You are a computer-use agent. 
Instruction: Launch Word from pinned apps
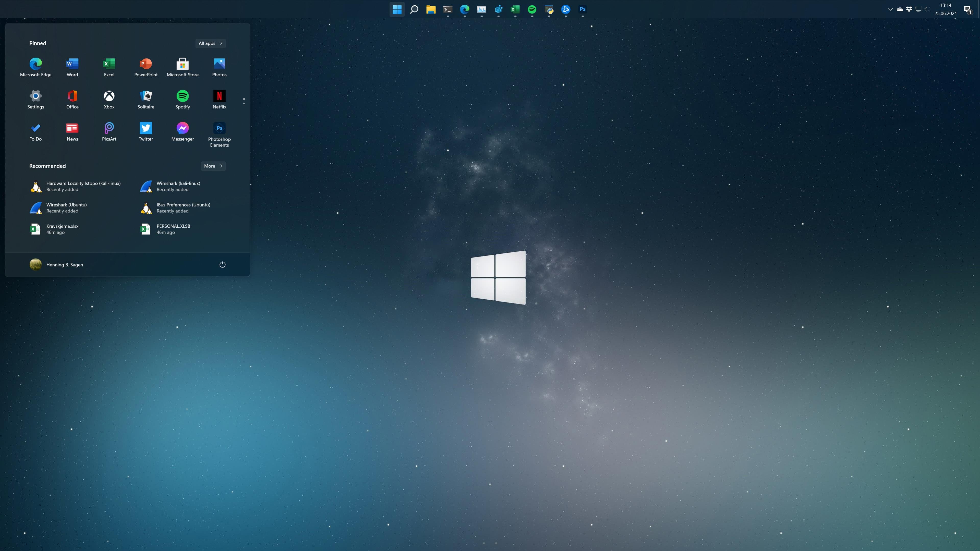[72, 67]
